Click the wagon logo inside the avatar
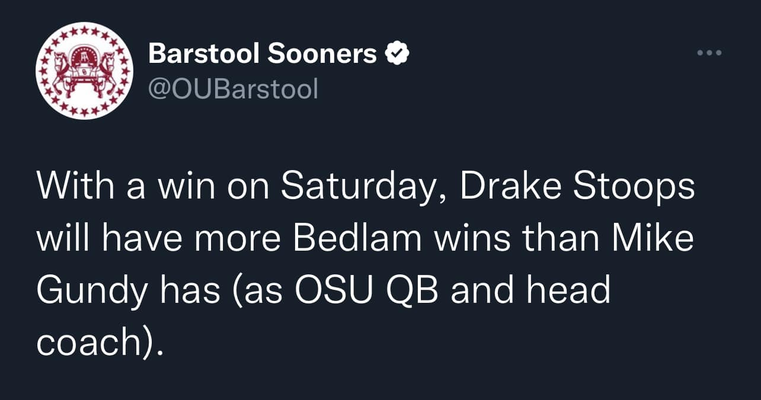The height and width of the screenshot is (400, 761). click(84, 71)
